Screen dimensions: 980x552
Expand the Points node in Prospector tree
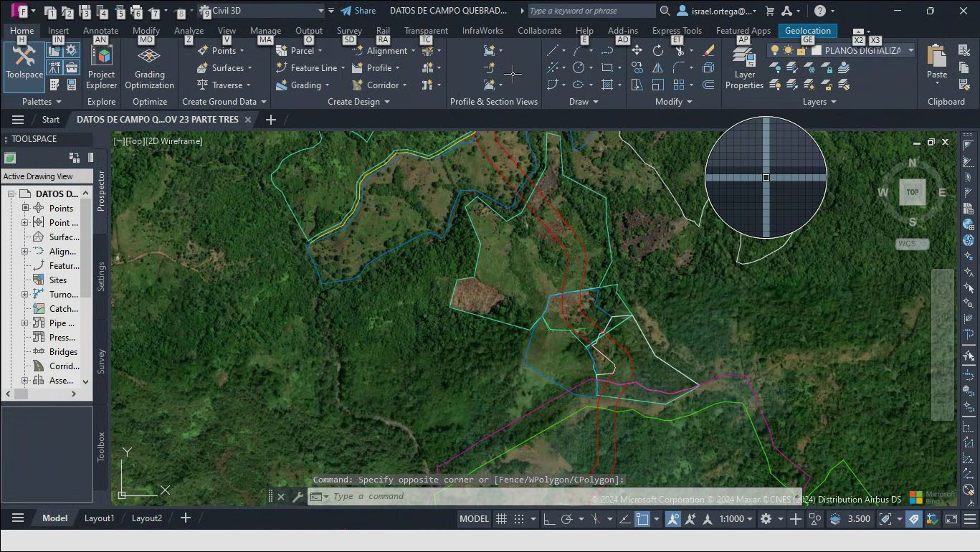(25, 208)
